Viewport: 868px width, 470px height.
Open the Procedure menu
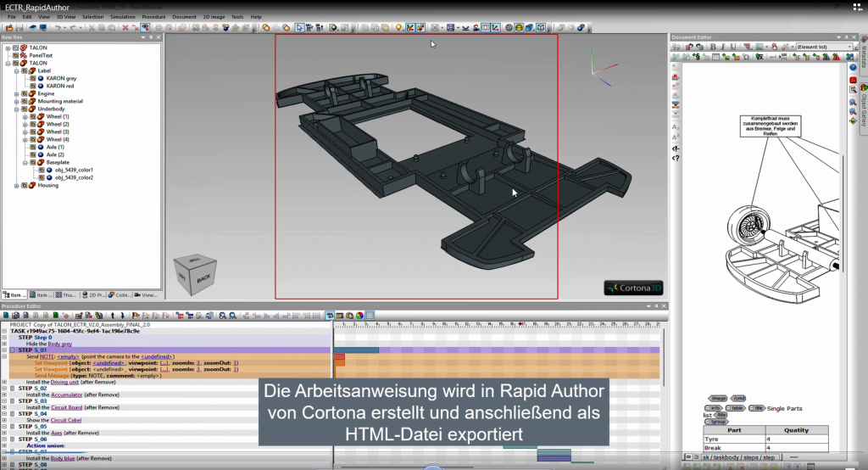click(x=153, y=16)
